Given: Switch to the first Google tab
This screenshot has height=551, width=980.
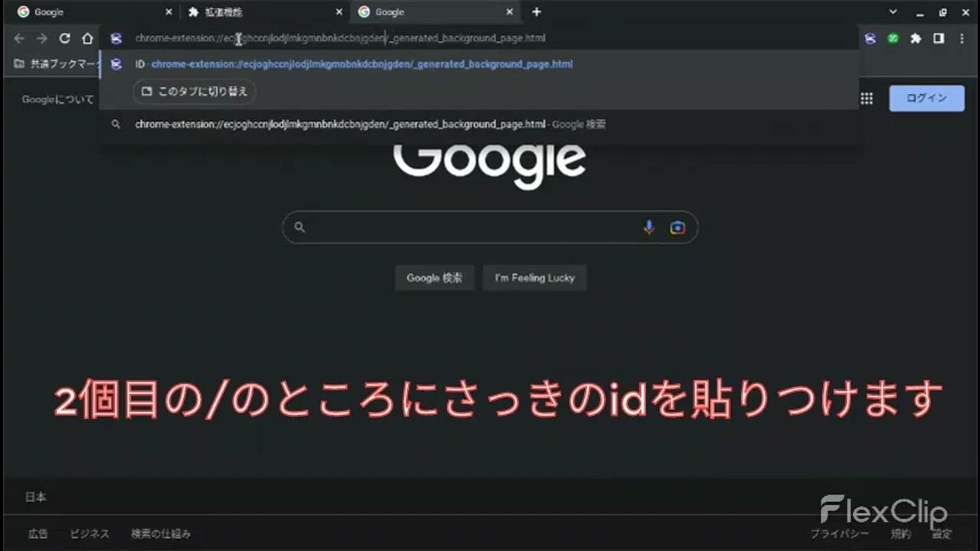Looking at the screenshot, I should (x=95, y=12).
